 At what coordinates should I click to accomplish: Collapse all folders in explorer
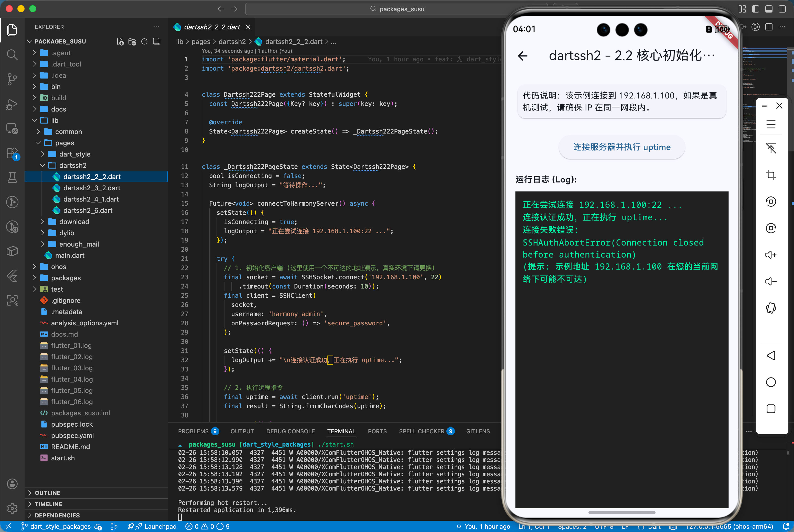click(x=156, y=41)
